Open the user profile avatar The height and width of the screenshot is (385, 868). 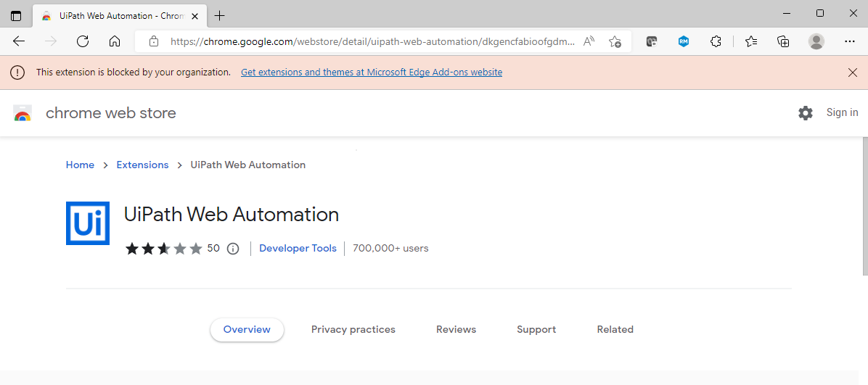(816, 41)
